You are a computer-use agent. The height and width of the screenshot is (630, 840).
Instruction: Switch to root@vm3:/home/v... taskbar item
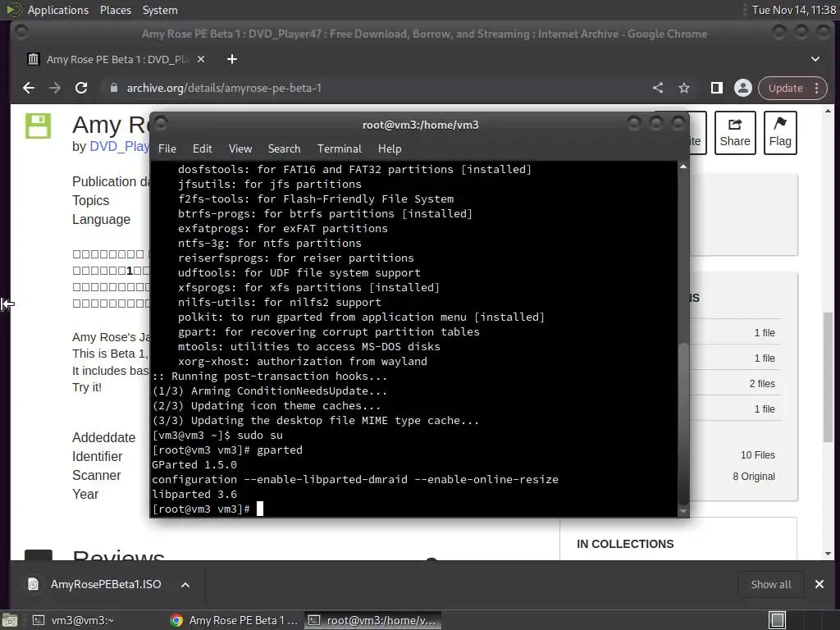(373, 620)
